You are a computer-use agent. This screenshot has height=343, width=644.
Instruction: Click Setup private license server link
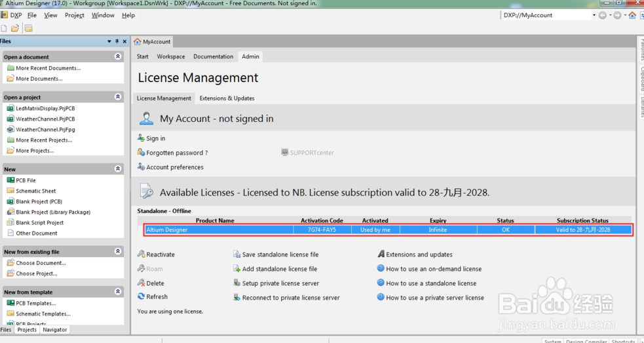pyautogui.click(x=280, y=283)
